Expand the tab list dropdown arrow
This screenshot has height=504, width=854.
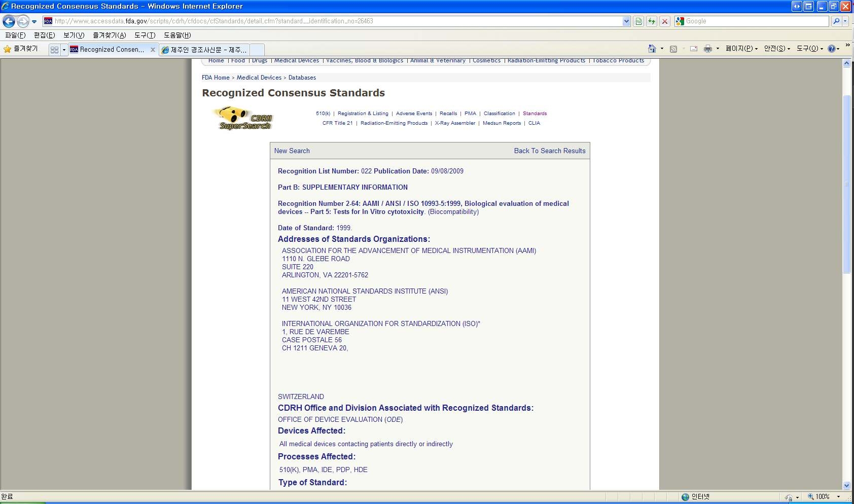(x=64, y=50)
